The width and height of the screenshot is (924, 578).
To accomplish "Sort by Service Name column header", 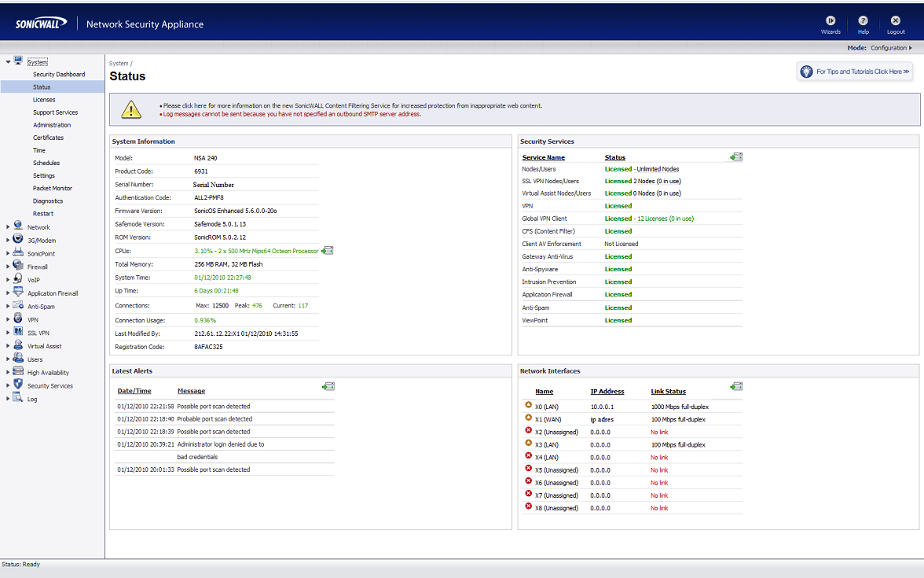I will (544, 157).
